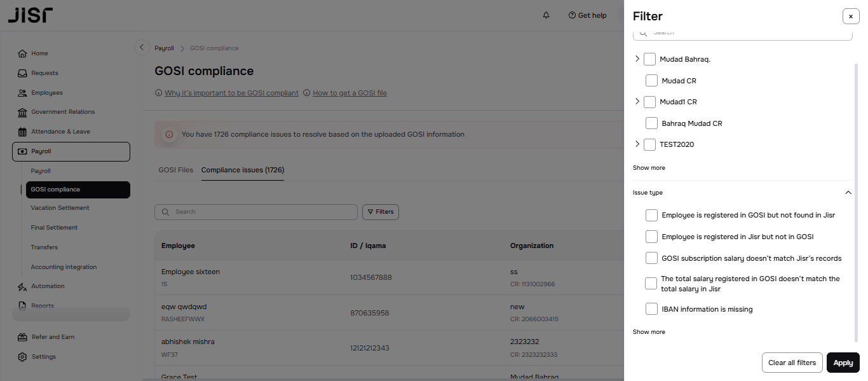Click the notification bell icon
This screenshot has width=868, height=381.
[546, 15]
